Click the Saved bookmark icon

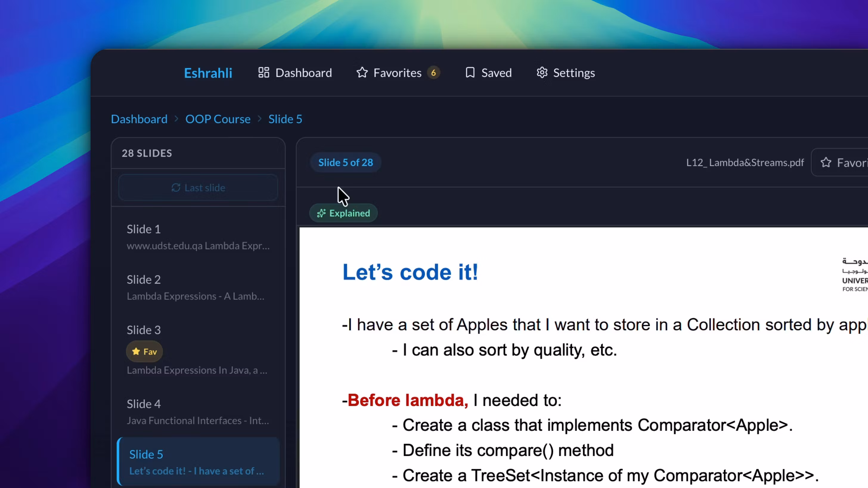(x=470, y=72)
